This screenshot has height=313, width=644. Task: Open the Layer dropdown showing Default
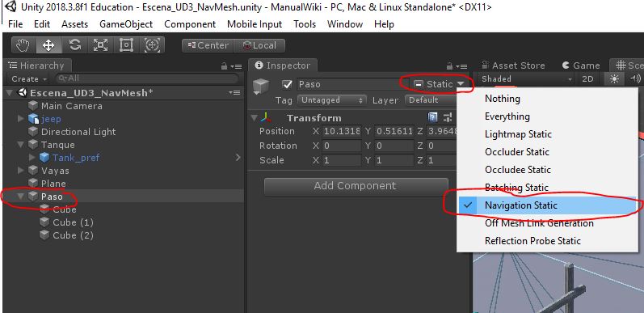point(431,100)
